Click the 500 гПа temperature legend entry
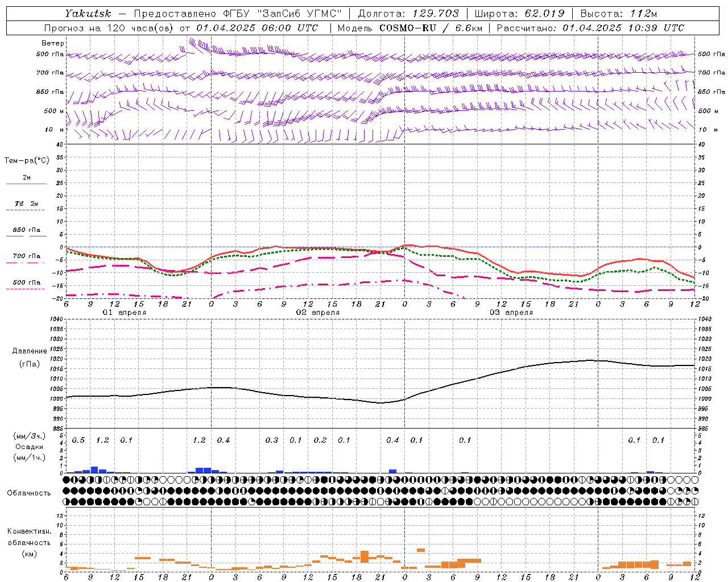The width and height of the screenshot is (728, 582). coord(26,282)
